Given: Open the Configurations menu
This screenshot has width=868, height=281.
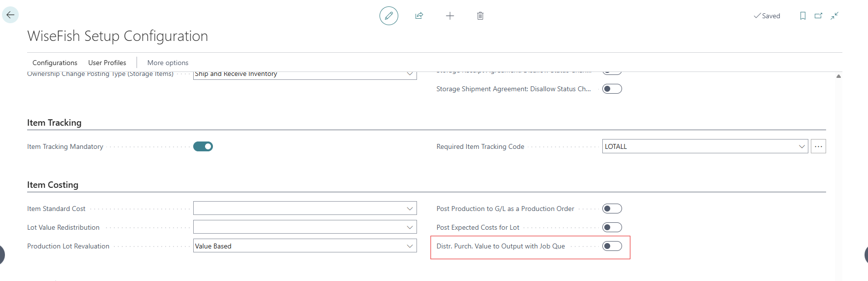Looking at the screenshot, I should point(55,63).
